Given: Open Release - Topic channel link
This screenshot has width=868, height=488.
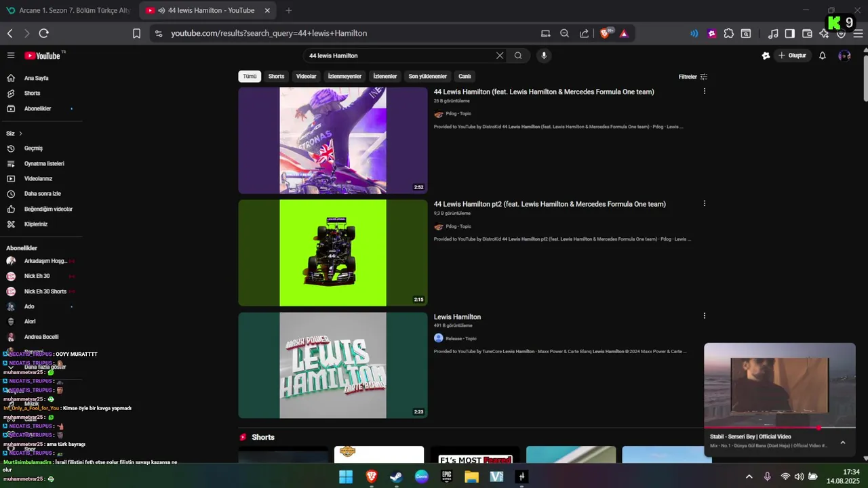Looking at the screenshot, I should pos(460,338).
